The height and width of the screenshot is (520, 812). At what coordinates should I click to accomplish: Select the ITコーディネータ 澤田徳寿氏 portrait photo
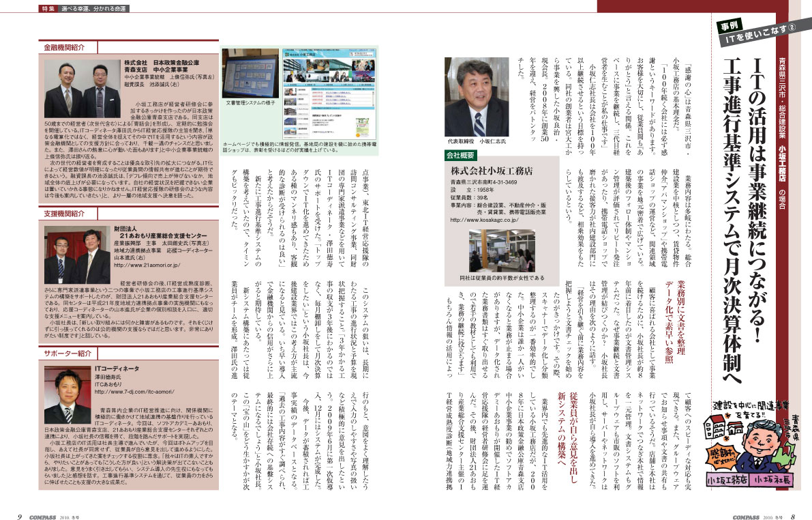click(67, 394)
